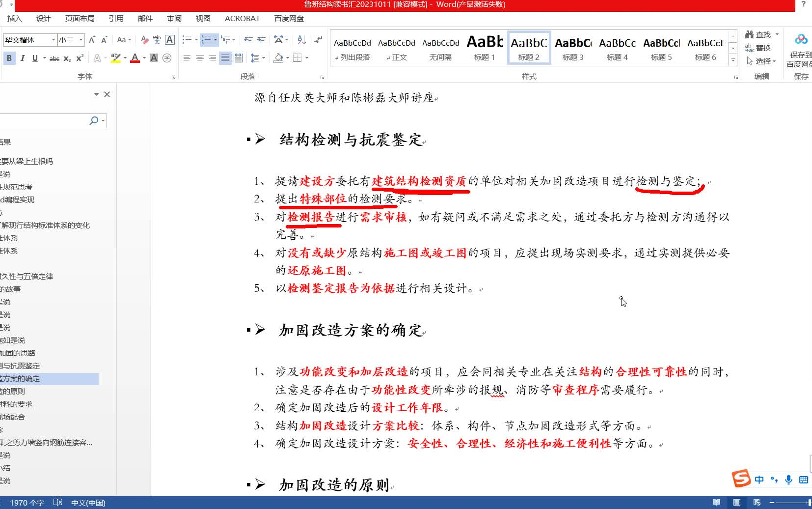The height and width of the screenshot is (509, 812).
Task: Align text to the right
Action: pos(212,58)
